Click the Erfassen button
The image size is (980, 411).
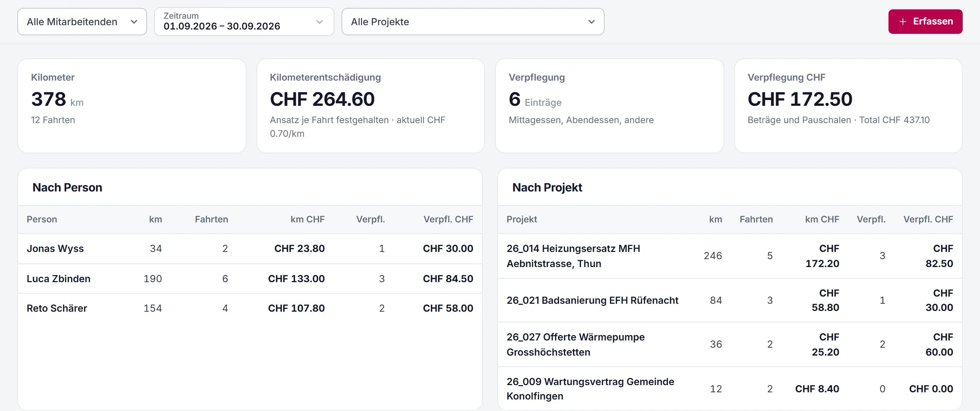[925, 22]
